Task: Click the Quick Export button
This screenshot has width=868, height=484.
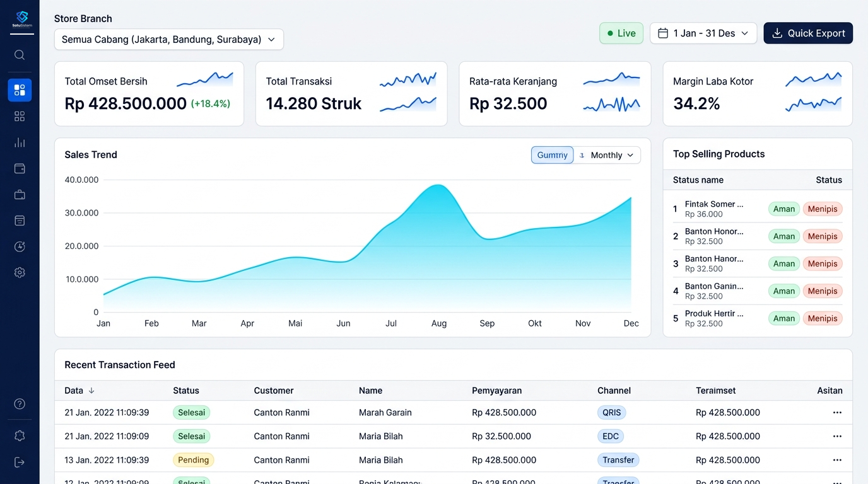Action: pyautogui.click(x=808, y=33)
